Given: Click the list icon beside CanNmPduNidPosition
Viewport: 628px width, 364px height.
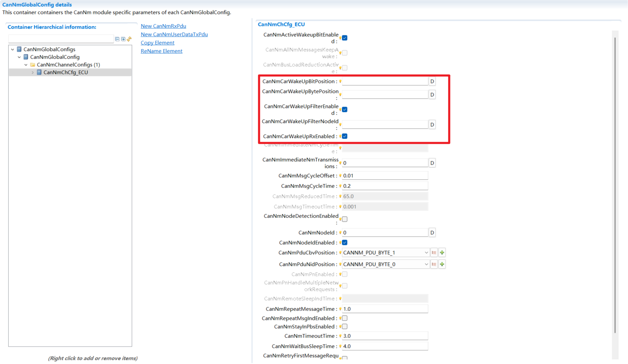Looking at the screenshot, I should [x=434, y=264].
